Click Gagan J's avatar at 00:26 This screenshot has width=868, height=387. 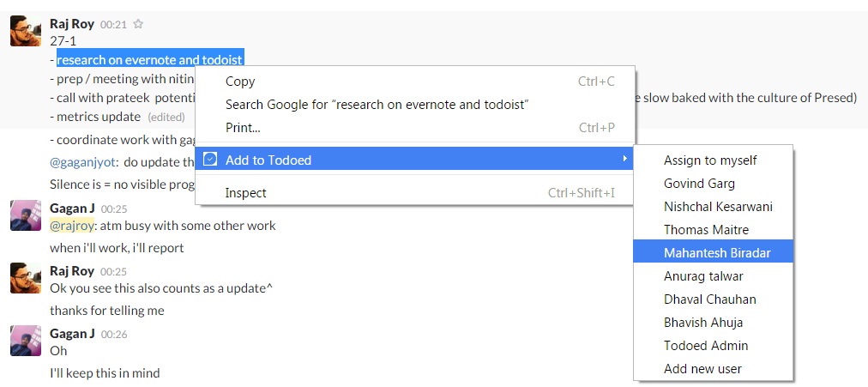[26, 341]
